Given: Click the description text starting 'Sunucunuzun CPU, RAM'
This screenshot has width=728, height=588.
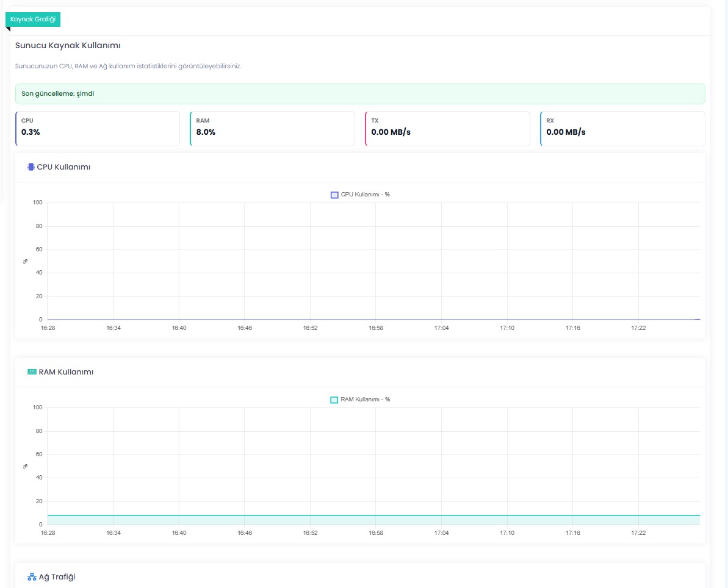Looking at the screenshot, I should click(x=128, y=66).
